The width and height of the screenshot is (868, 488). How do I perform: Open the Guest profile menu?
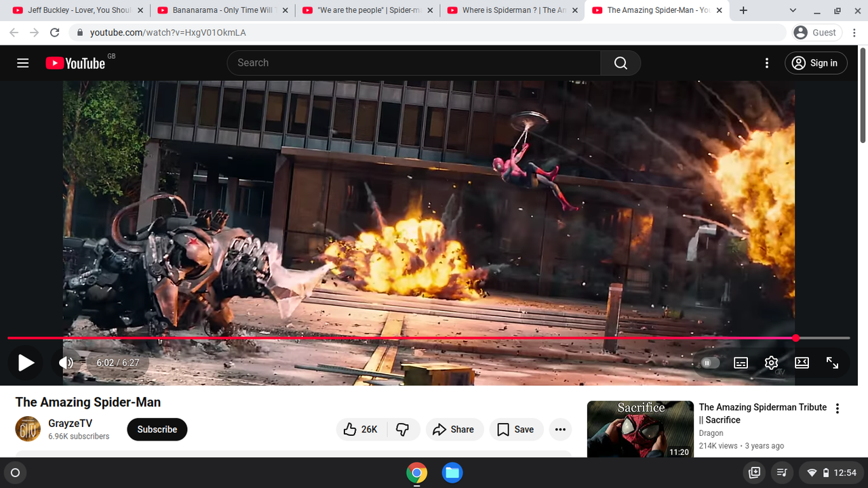[x=816, y=33]
